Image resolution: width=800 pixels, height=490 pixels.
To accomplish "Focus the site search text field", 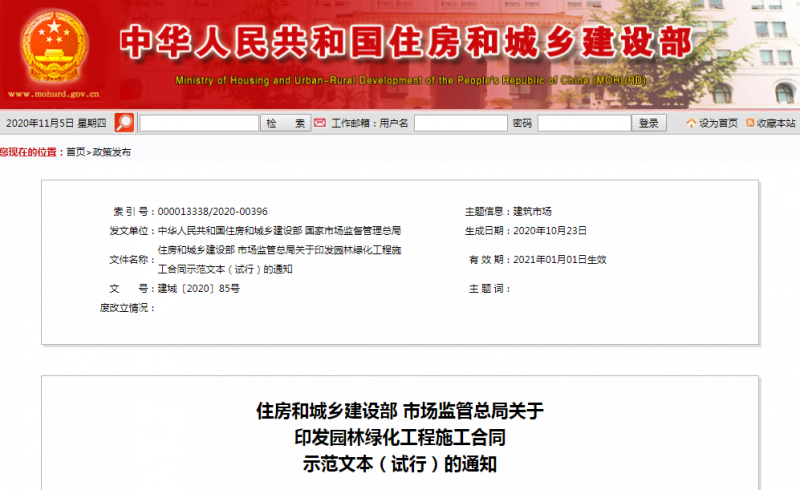I will pos(198,123).
